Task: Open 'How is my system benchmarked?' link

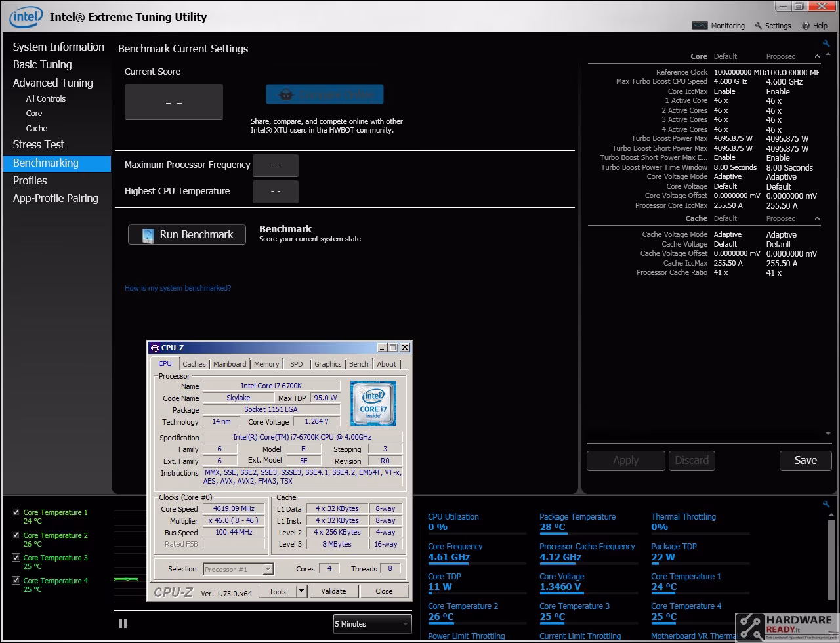Action: 178,288
